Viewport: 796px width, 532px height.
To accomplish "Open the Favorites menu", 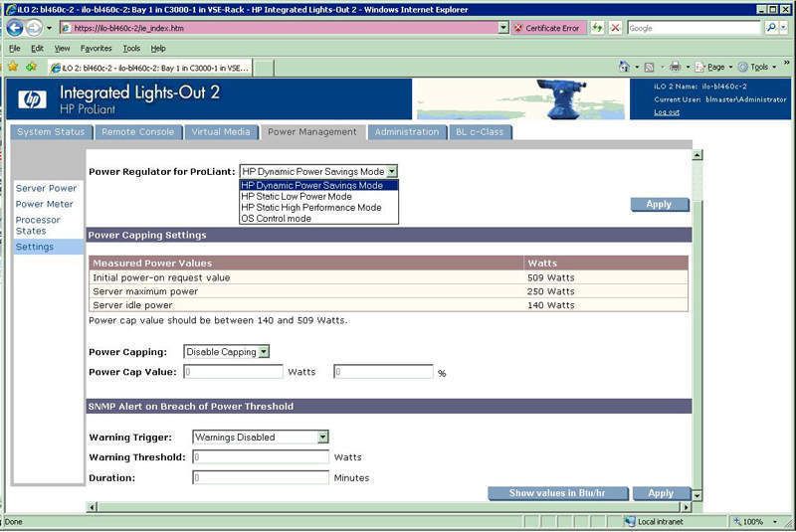I will (x=96, y=48).
